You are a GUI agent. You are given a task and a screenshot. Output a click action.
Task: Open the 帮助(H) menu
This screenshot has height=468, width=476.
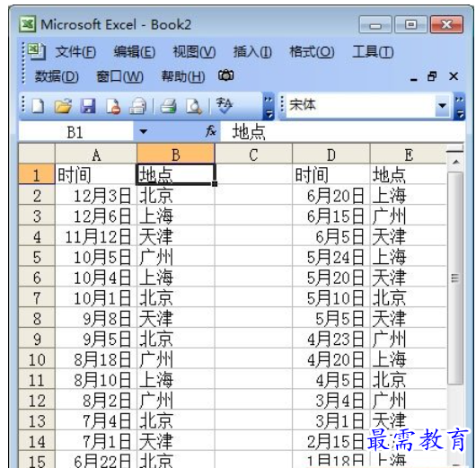pos(183,76)
